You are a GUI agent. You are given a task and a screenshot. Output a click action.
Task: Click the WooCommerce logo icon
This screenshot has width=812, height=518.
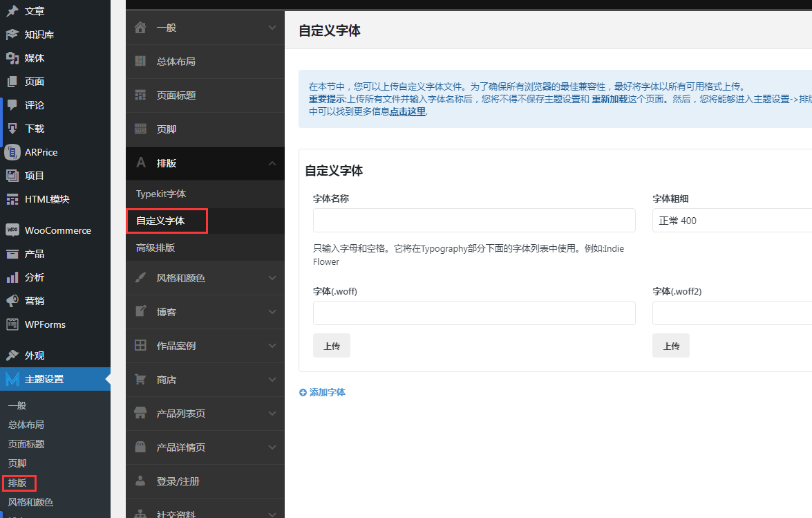(x=12, y=230)
